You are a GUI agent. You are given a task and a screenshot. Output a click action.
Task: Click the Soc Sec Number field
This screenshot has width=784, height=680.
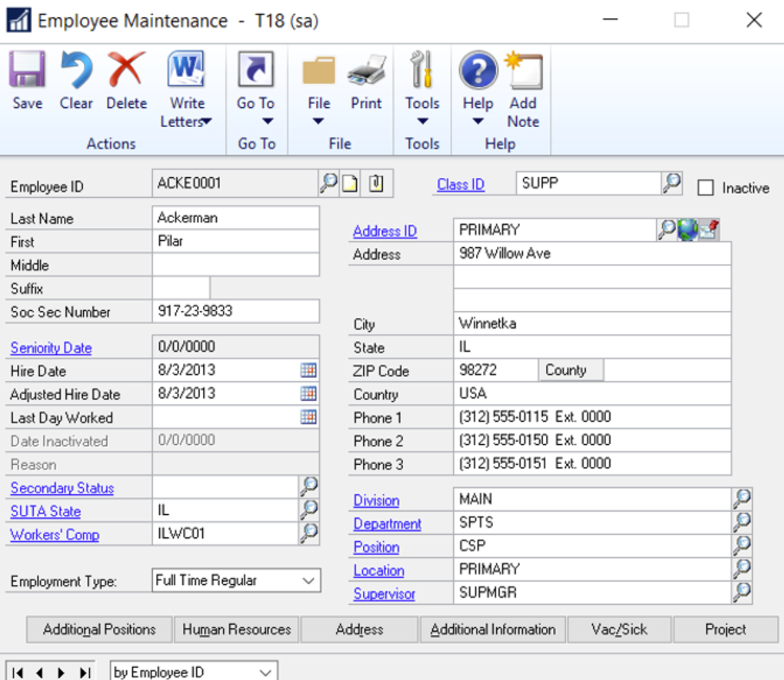tap(235, 311)
